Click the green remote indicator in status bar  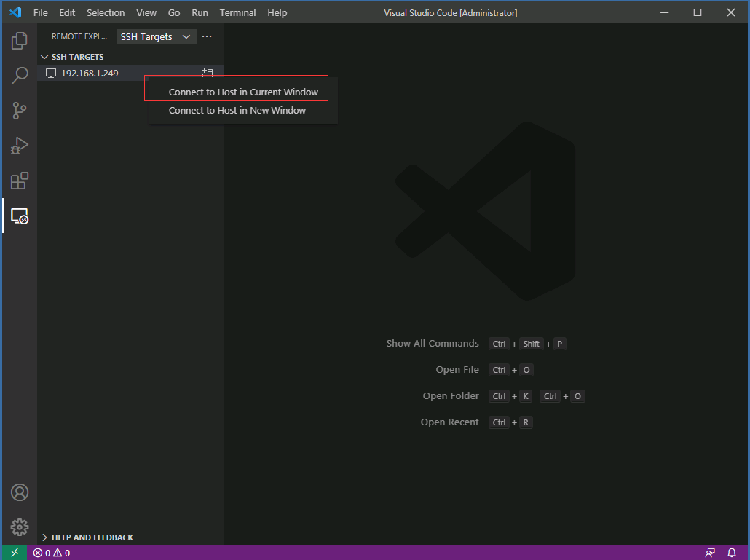(x=15, y=552)
